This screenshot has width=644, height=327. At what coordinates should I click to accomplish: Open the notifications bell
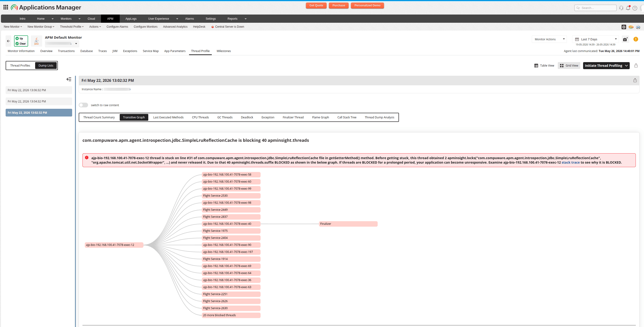628,8
